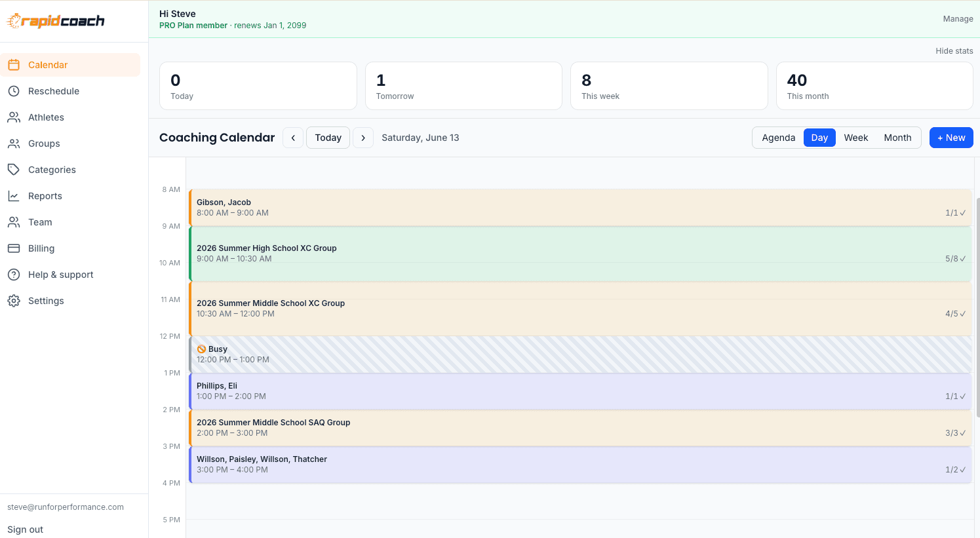Open the Athletes page
Screen dimensions: 980x538
(70, 117)
